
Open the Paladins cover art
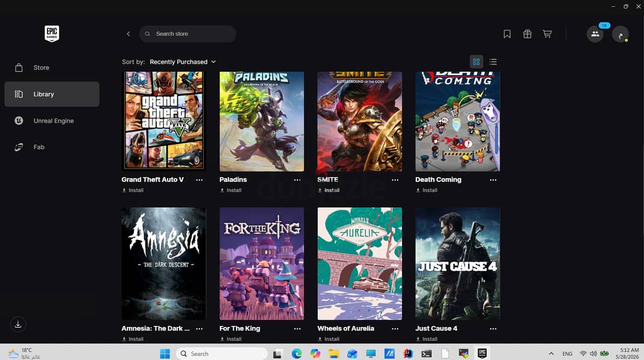(262, 121)
